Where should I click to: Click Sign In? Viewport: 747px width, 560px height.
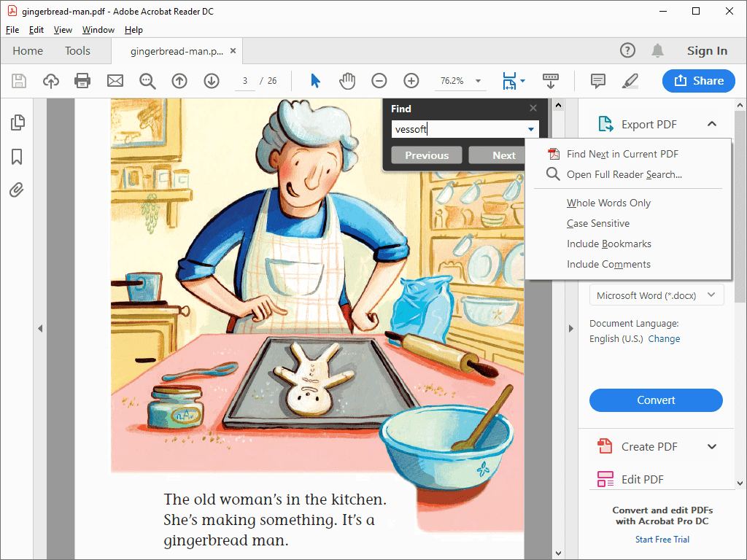click(707, 50)
